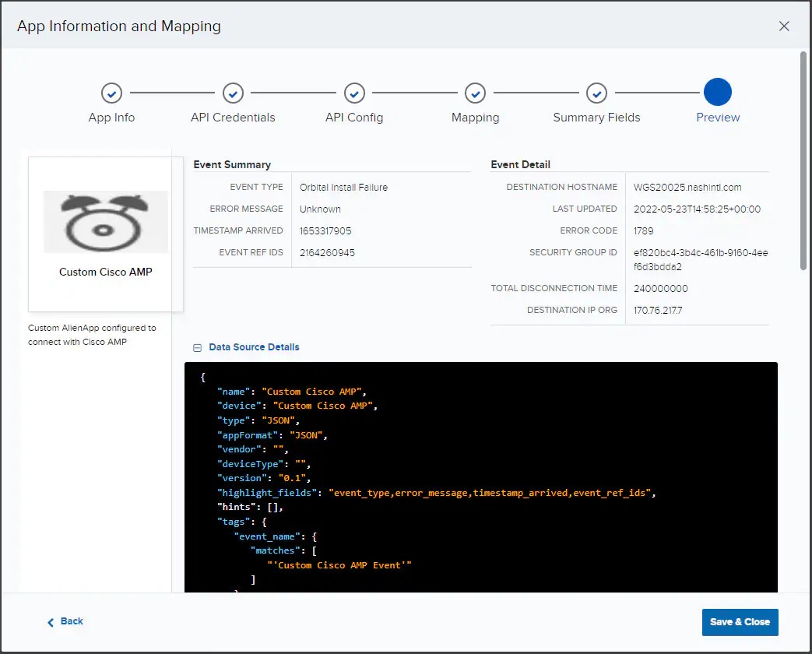Click destination IP value 170.76.217.7

[x=658, y=310]
